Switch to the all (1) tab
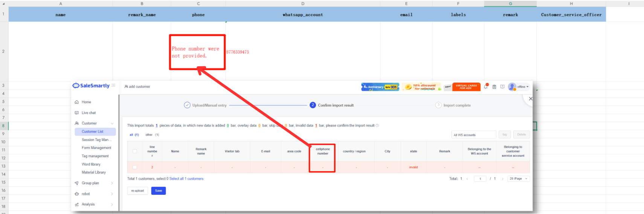 point(134,135)
